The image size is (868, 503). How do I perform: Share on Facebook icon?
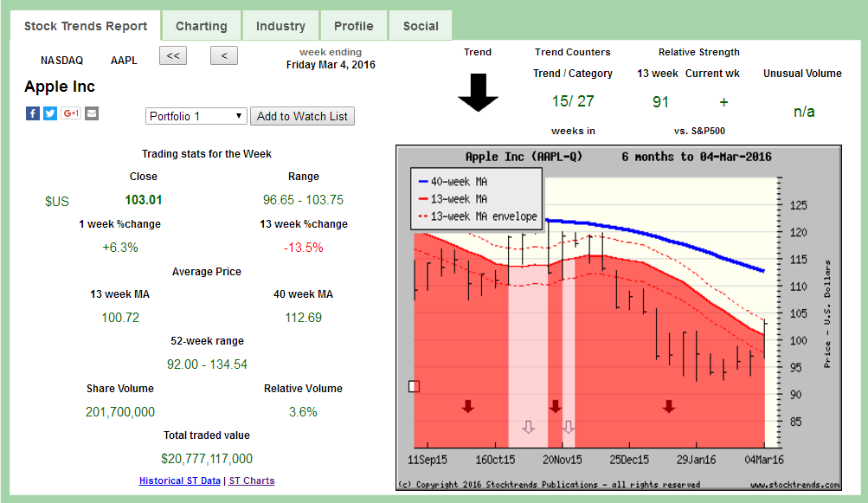tap(33, 113)
